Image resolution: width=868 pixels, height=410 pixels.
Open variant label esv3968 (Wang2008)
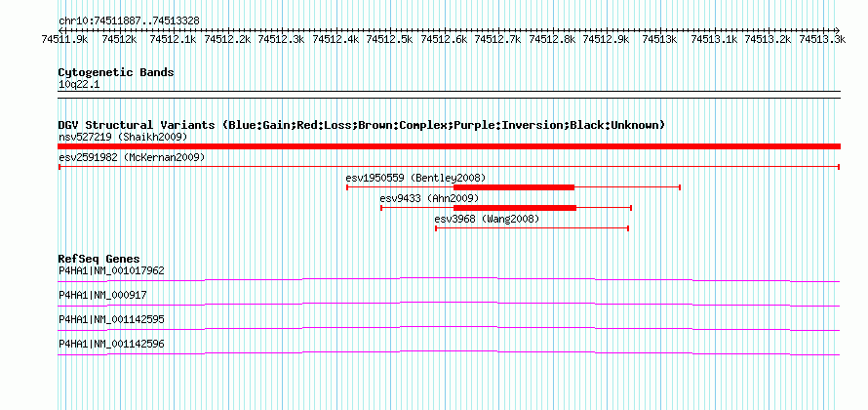coord(487,219)
